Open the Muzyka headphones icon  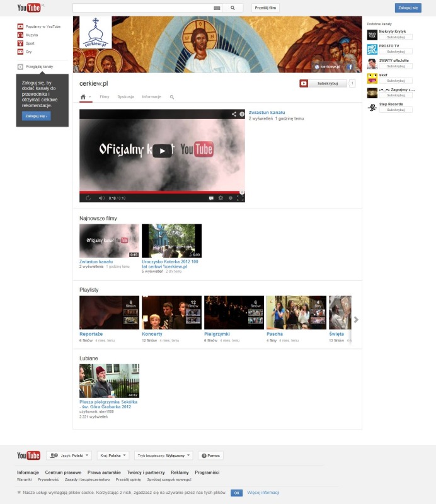coord(20,35)
